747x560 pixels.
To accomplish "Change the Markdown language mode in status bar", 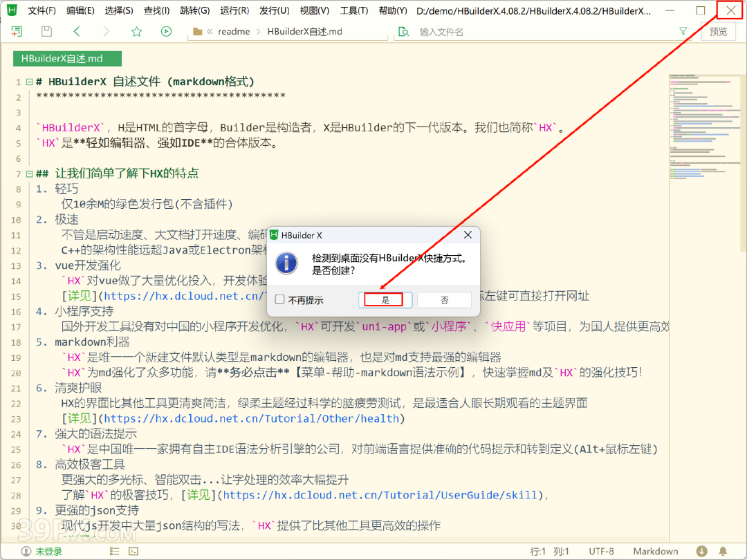I will pos(656,551).
